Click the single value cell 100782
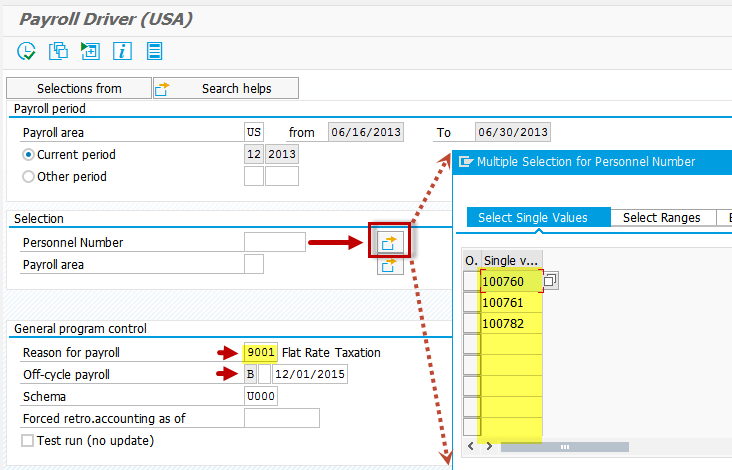The width and height of the screenshot is (732, 470). 512,323
